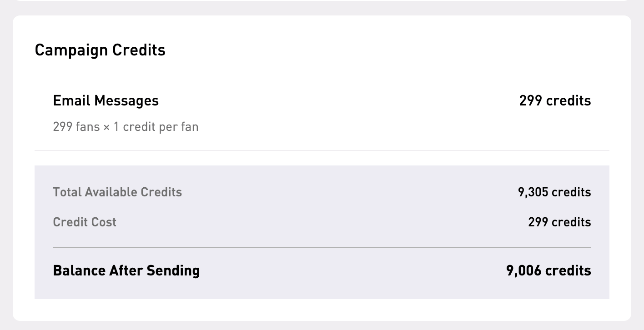Screen dimensions: 644x330
Task: Select the "Credit Cost" label
Action: pos(85,222)
